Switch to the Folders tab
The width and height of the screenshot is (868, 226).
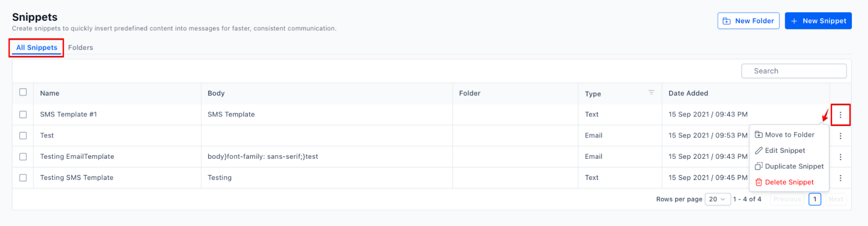(80, 48)
